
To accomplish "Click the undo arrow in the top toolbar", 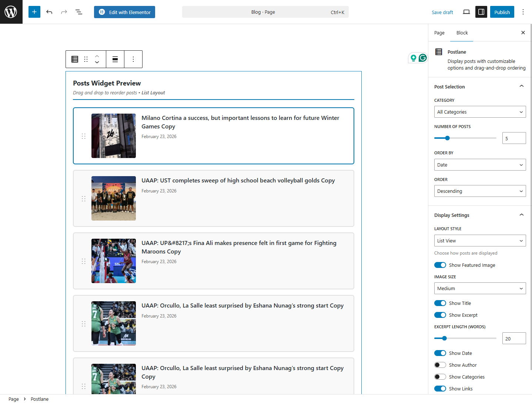I will [49, 11].
